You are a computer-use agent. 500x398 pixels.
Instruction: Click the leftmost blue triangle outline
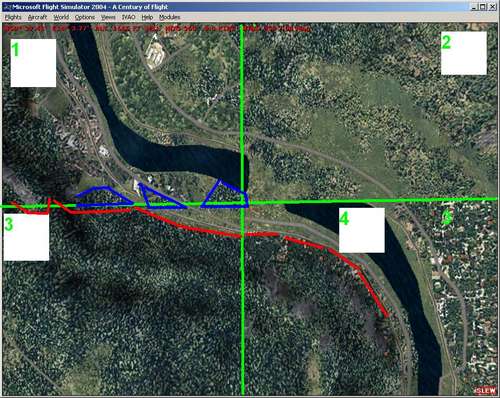(105, 196)
